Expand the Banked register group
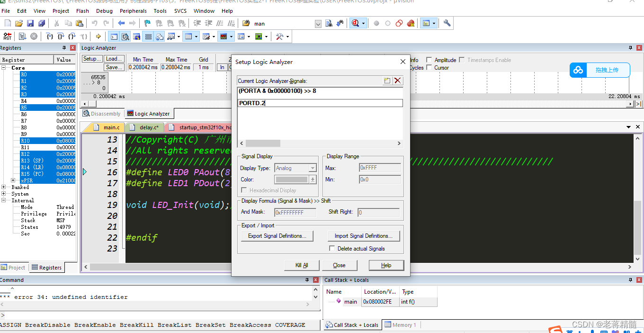 click(x=4, y=187)
